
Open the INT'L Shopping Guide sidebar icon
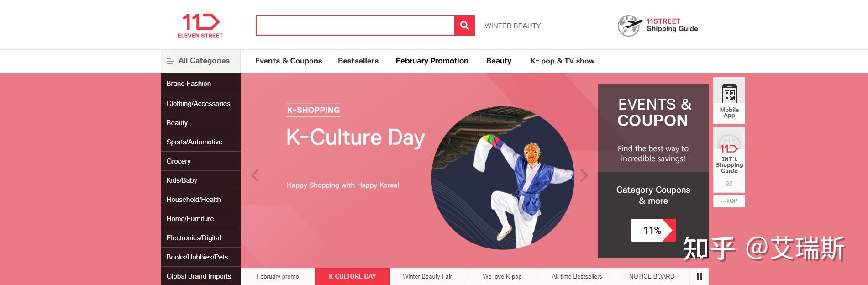tap(729, 159)
